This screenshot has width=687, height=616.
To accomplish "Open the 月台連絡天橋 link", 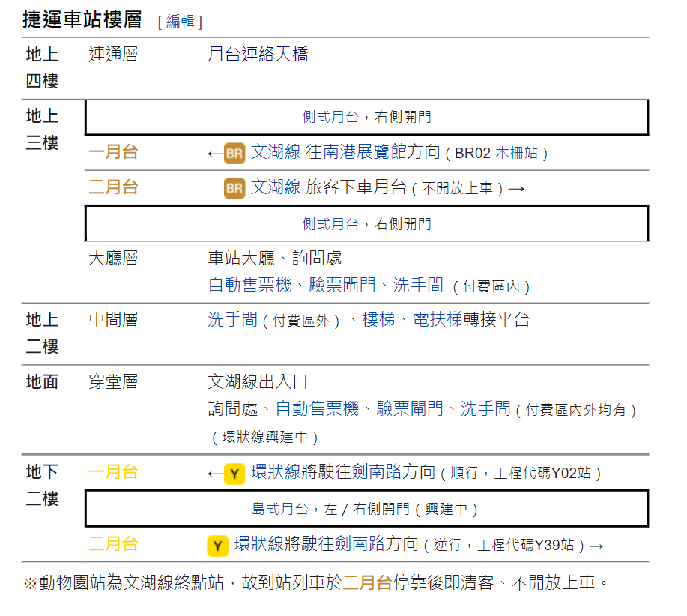I will (258, 54).
